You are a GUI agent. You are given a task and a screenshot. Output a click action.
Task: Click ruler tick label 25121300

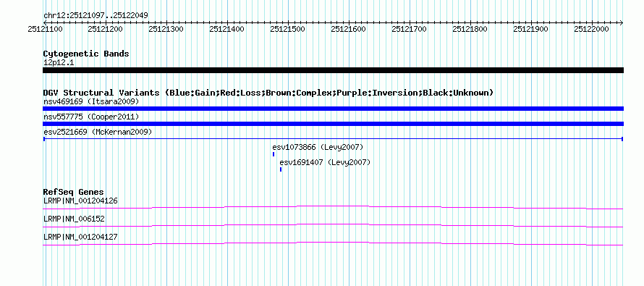coord(166,29)
